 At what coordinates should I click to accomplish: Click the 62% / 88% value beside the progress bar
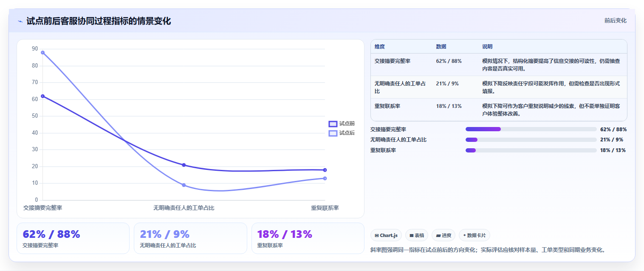click(x=613, y=130)
